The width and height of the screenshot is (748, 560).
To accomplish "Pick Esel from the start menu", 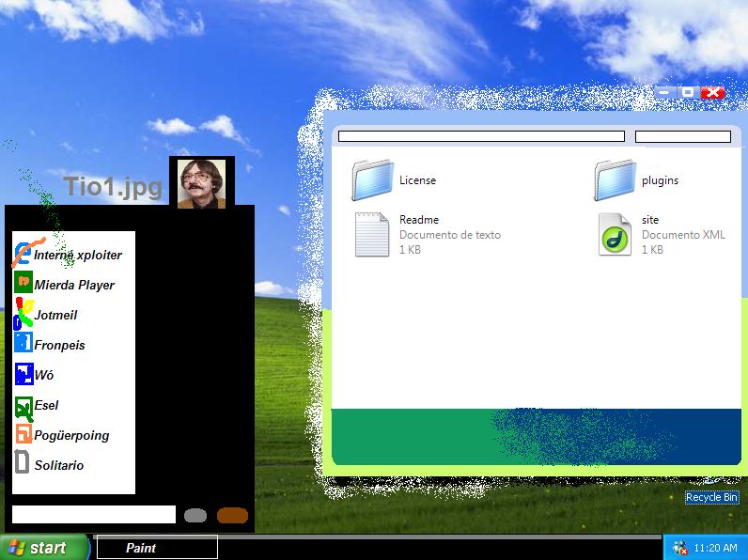I will click(x=46, y=405).
